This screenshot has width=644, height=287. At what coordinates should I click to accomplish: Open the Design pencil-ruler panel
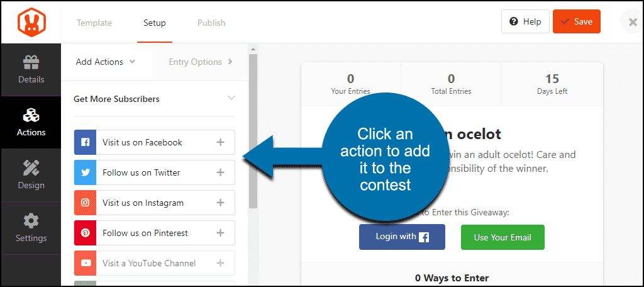point(31,175)
